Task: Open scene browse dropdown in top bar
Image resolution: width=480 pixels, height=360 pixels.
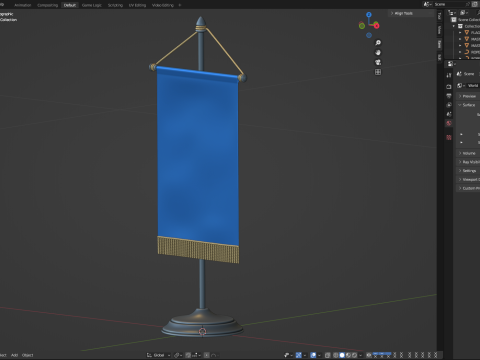Action: 428,4
